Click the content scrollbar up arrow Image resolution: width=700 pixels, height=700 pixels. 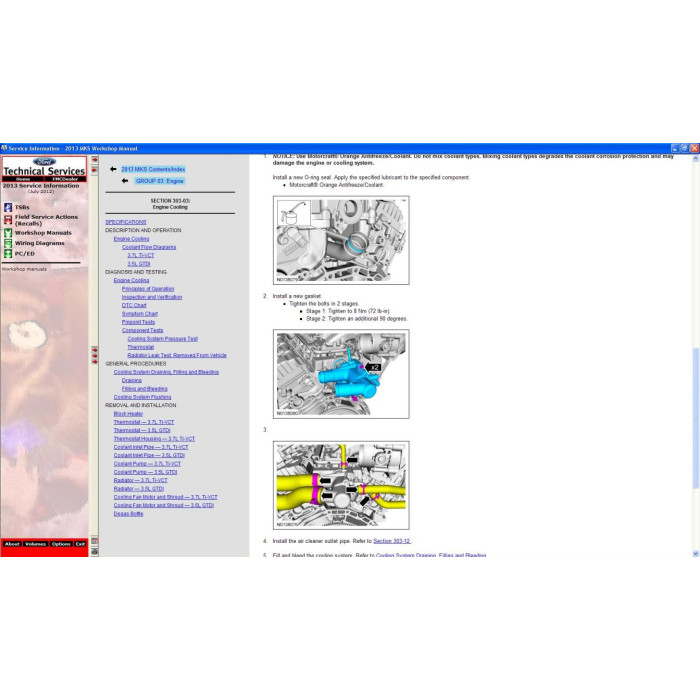695,158
